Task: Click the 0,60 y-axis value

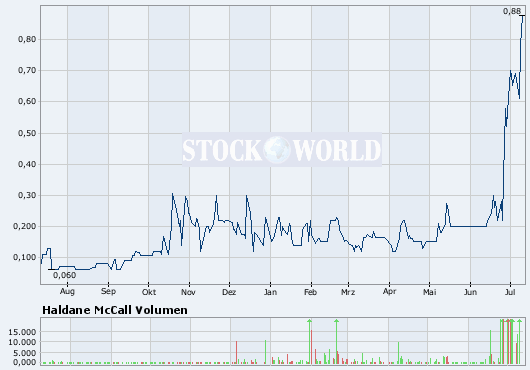Action: tap(27, 101)
